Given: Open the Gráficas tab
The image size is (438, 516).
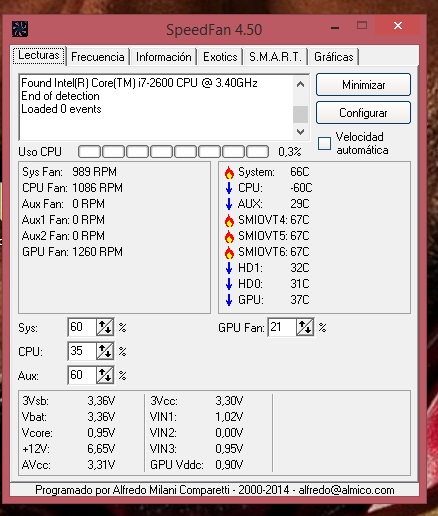Looking at the screenshot, I should (334, 57).
